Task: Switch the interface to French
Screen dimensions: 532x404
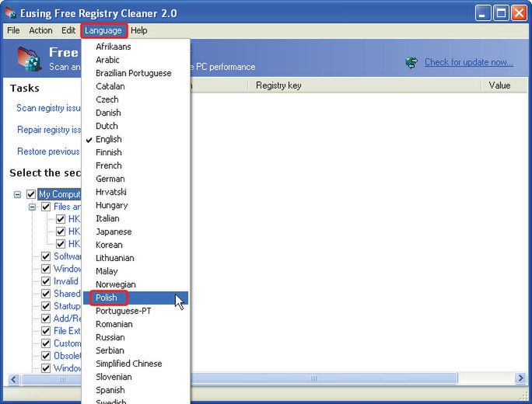Action: 135,165
